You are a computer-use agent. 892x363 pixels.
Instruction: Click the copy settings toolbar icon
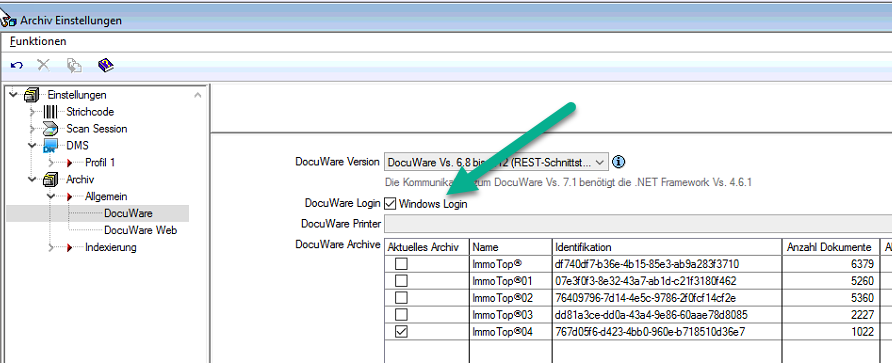point(74,65)
